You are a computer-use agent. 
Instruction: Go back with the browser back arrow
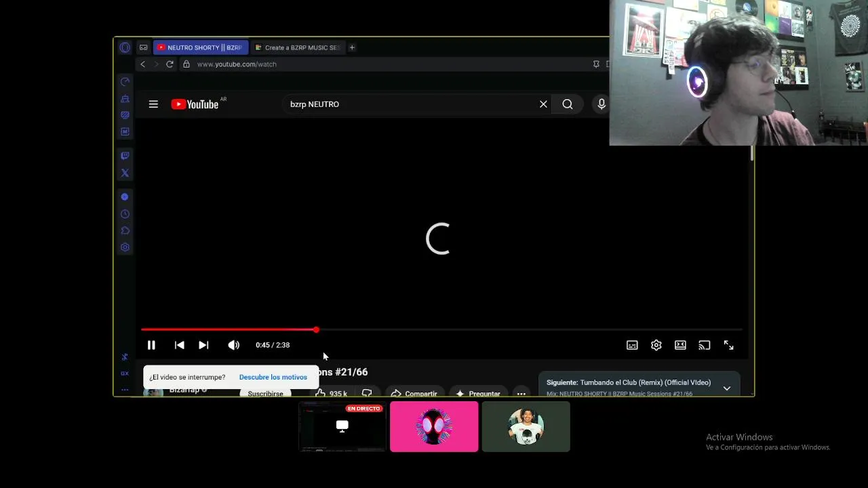142,64
